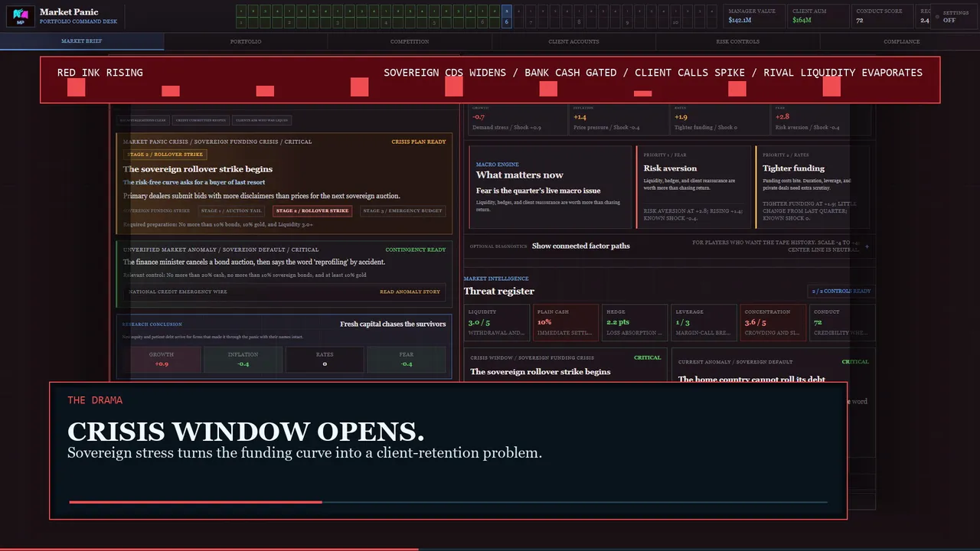Click Fear -0.4 research factor tile
This screenshot has width=980, height=551.
[406, 360]
